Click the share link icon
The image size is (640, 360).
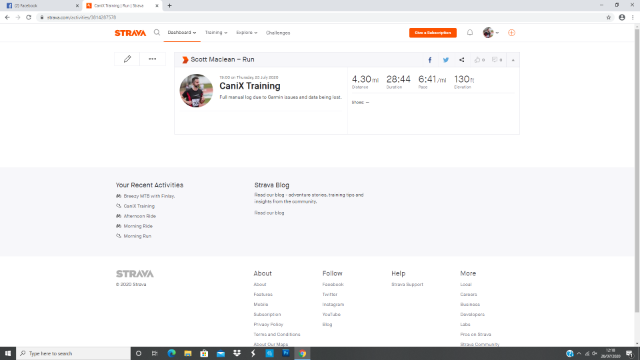(462, 60)
